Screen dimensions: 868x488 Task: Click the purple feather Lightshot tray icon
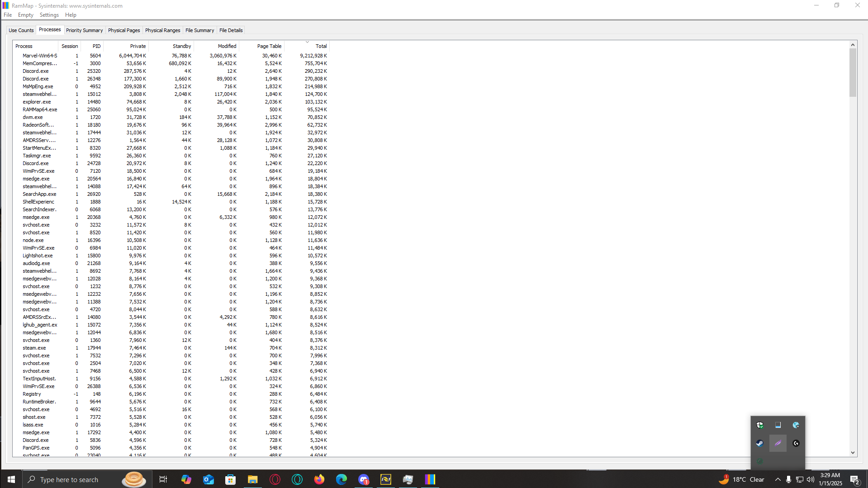click(778, 443)
